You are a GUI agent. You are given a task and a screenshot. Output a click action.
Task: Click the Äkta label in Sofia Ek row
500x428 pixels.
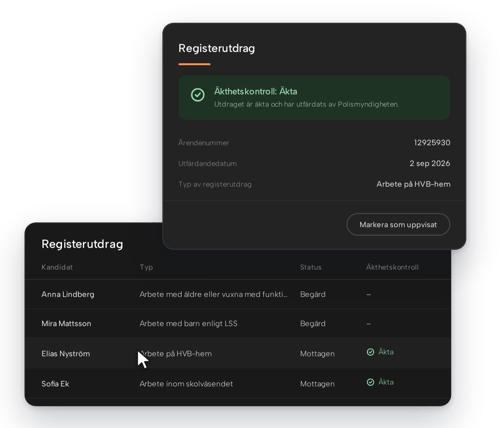(x=386, y=382)
